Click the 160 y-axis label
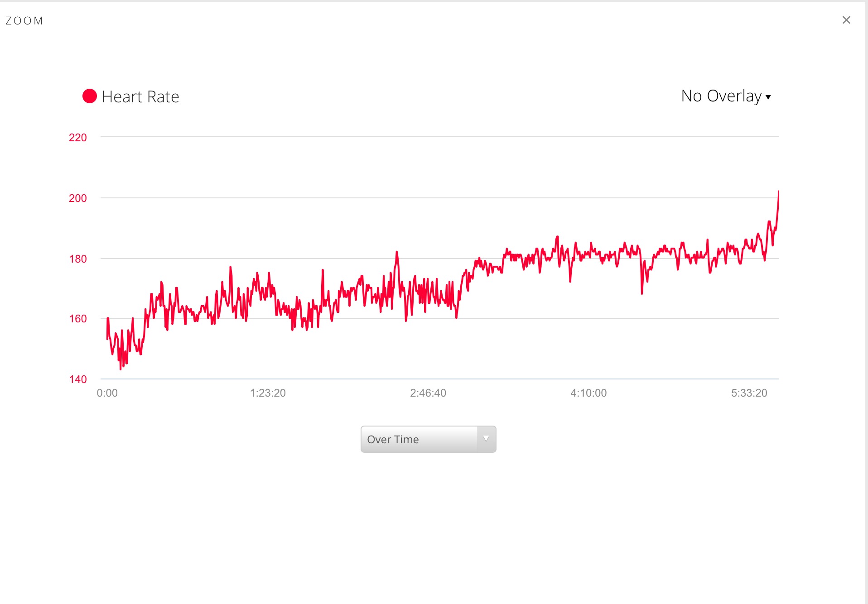The width and height of the screenshot is (868, 604). coord(77,319)
